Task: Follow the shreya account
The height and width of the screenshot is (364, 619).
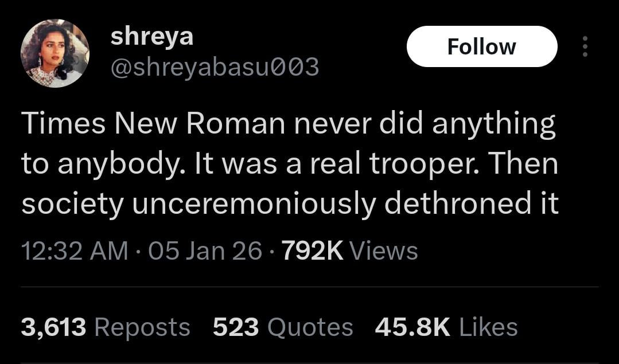Action: pyautogui.click(x=481, y=46)
